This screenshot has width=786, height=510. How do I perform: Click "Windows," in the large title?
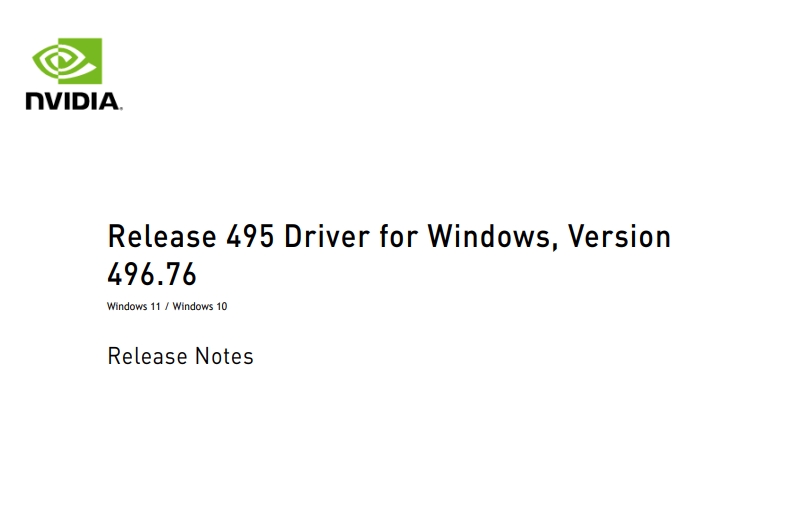point(492,237)
